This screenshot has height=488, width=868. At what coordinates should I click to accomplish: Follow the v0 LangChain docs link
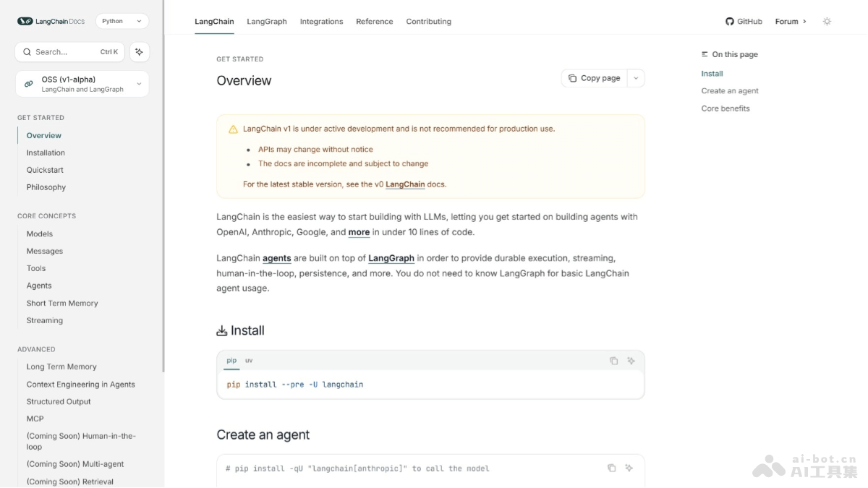click(405, 184)
